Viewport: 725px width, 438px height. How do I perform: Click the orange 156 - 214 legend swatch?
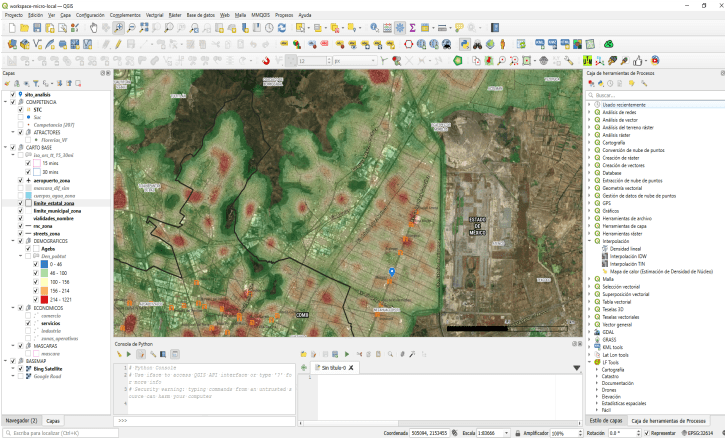[x=44, y=291]
